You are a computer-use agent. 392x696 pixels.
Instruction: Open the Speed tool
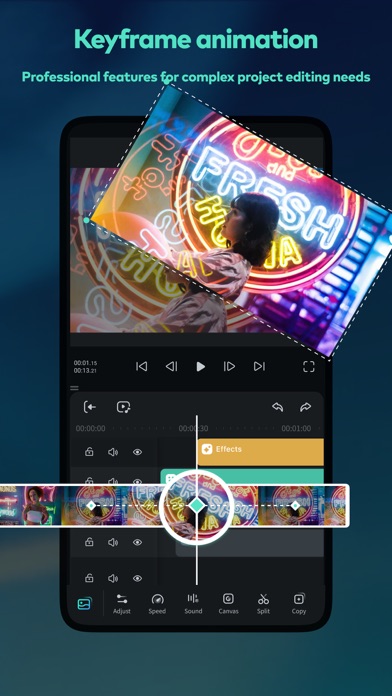coord(157,604)
